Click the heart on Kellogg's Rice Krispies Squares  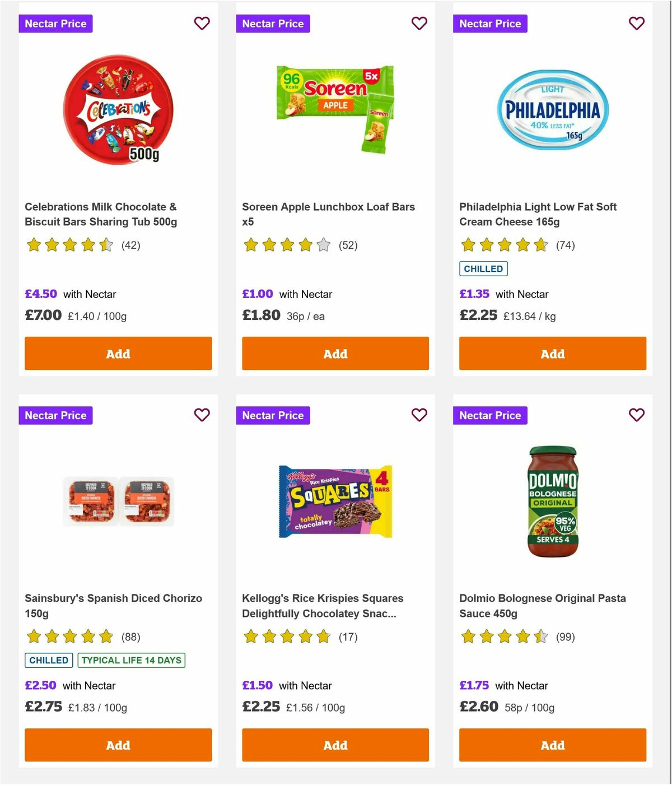pos(419,415)
